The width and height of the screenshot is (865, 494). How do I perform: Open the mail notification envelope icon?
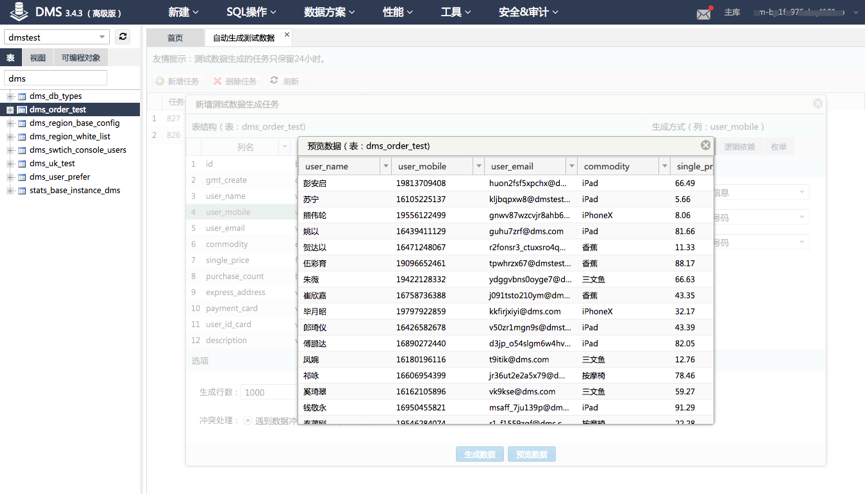[704, 13]
